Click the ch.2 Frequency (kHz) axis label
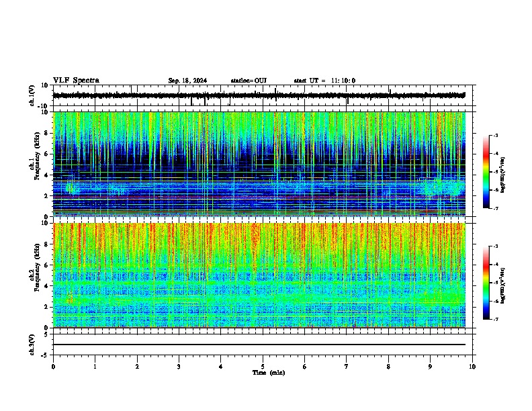The image size is (532, 411). (35, 267)
